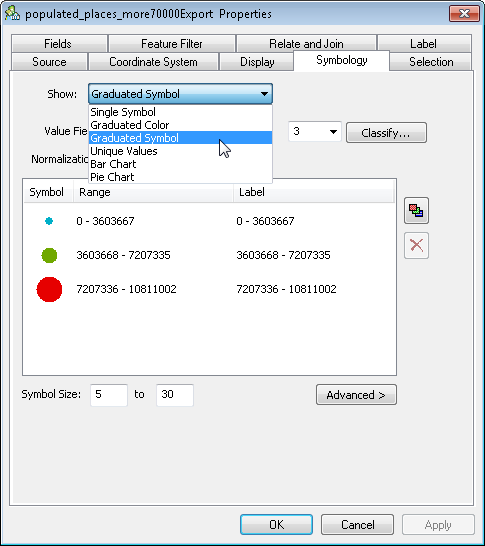Click the maximum symbol size field
This screenshot has width=485, height=546.
(x=175, y=395)
